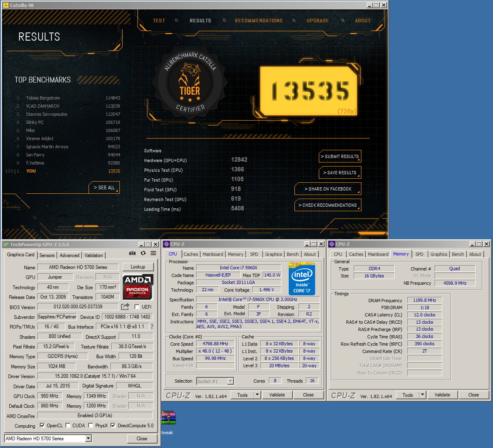Click the SAVE RESULTS button
The width and height of the screenshot is (493, 448).
(340, 173)
